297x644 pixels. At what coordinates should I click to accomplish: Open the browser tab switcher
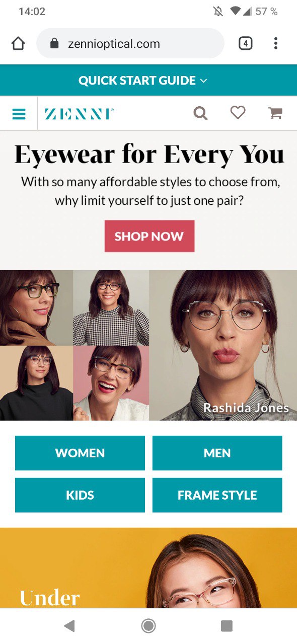(245, 44)
